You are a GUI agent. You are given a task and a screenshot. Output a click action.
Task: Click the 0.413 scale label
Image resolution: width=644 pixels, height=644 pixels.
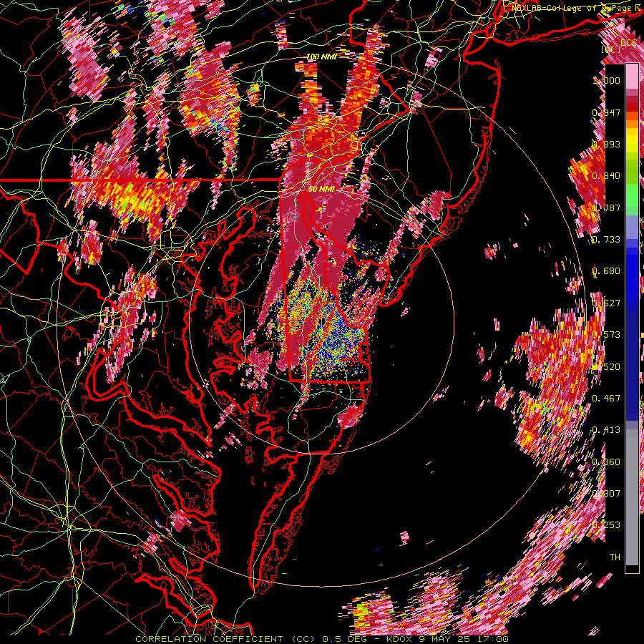pyautogui.click(x=606, y=429)
